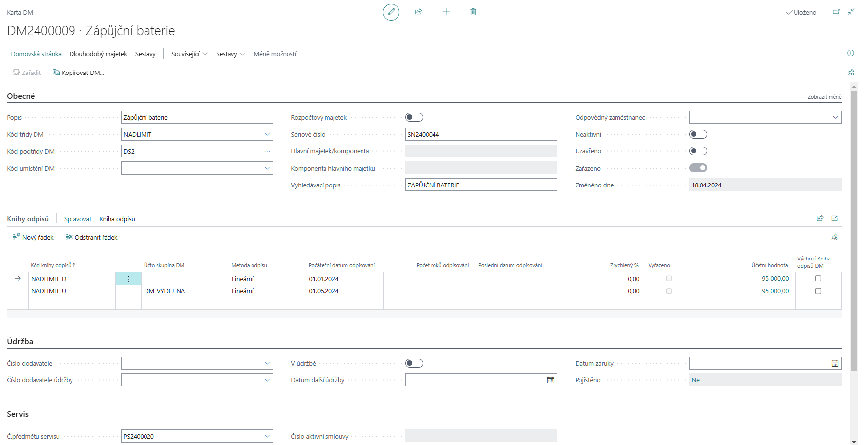868x445 pixels.
Task: Toggle Rozpočtový majetek switch
Action: (414, 117)
